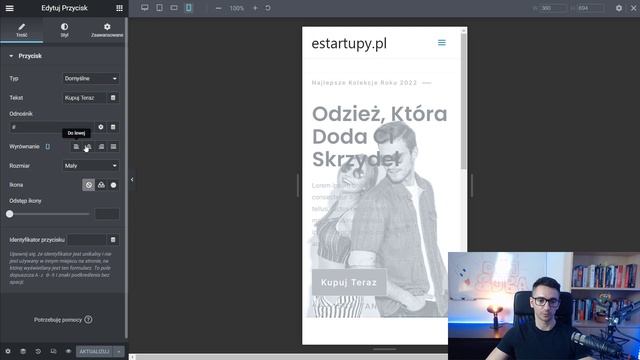This screenshot has height=360, width=640.
Task: Click the preview width input field
Action: coord(553,8)
